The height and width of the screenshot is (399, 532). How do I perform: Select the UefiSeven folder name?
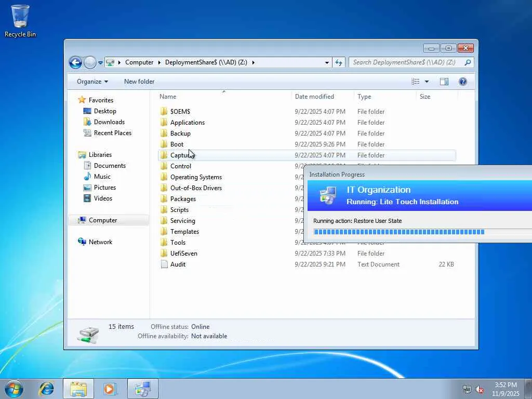[183, 253]
